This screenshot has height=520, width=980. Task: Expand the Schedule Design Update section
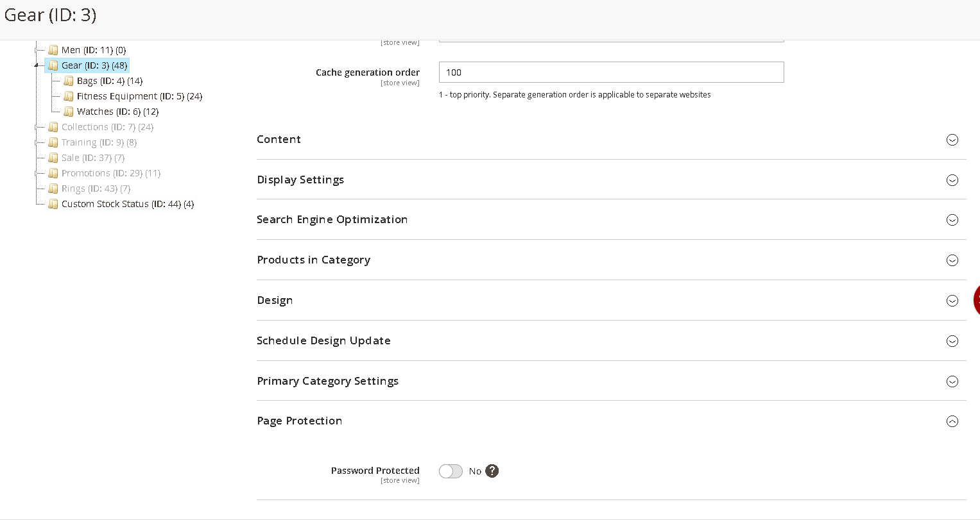click(x=952, y=341)
